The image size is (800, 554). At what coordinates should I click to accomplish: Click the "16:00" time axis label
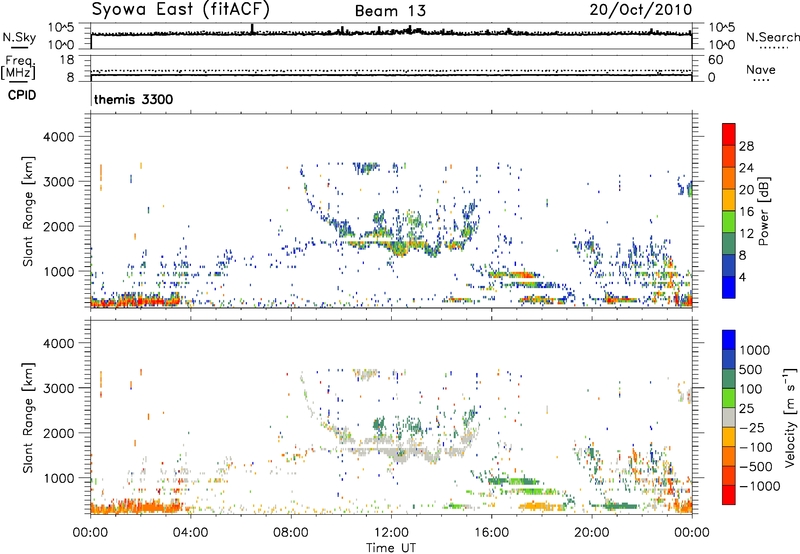click(x=491, y=533)
